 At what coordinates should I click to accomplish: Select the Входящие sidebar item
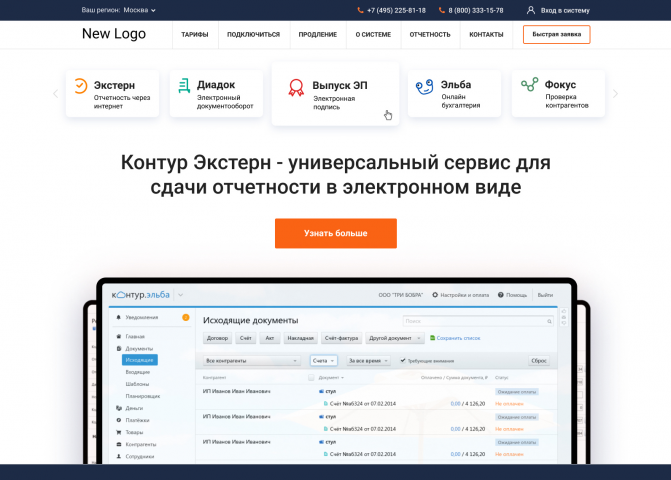137,372
